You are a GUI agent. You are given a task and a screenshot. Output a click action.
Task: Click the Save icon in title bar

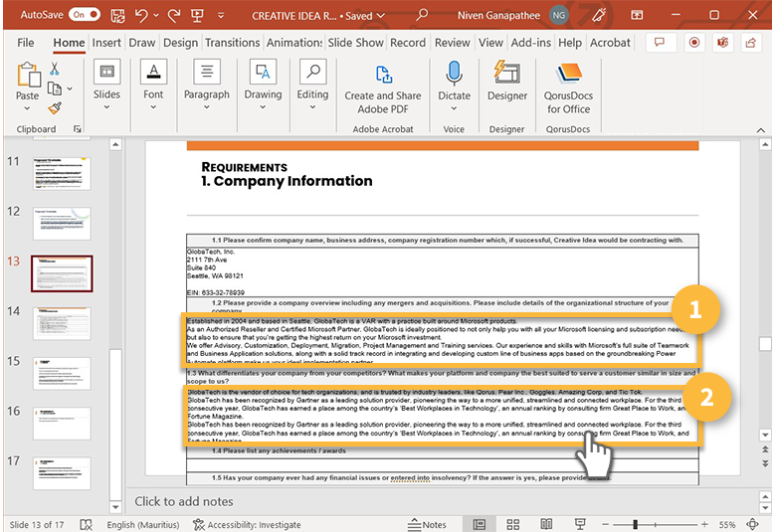pyautogui.click(x=118, y=15)
